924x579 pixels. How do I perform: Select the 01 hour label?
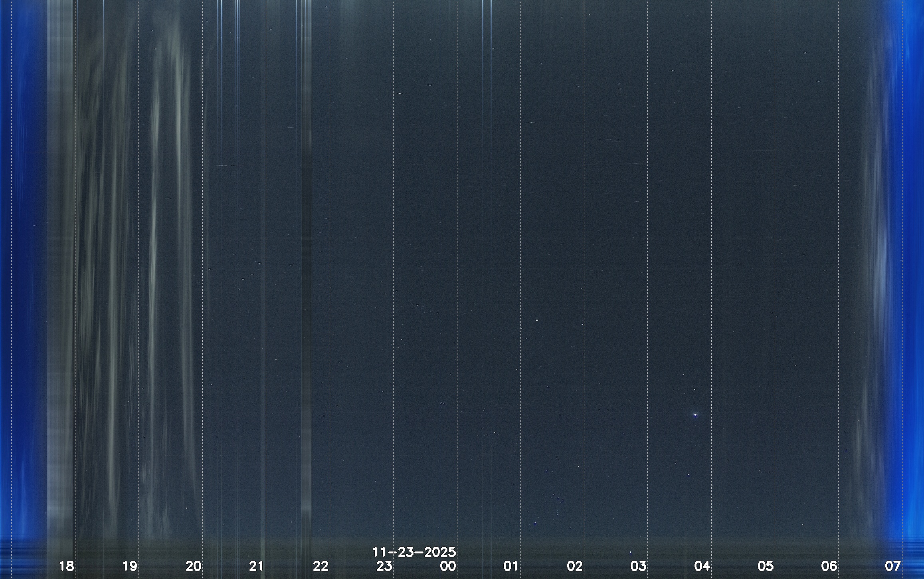[511, 566]
